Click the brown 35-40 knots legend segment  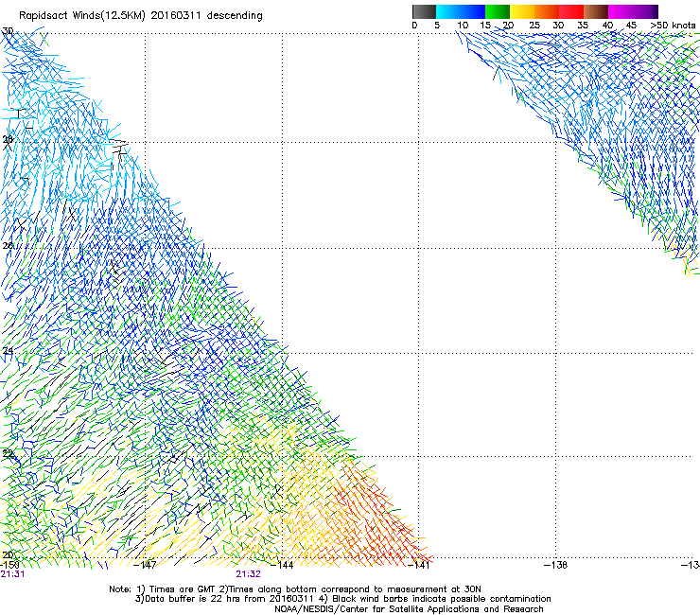click(x=596, y=11)
